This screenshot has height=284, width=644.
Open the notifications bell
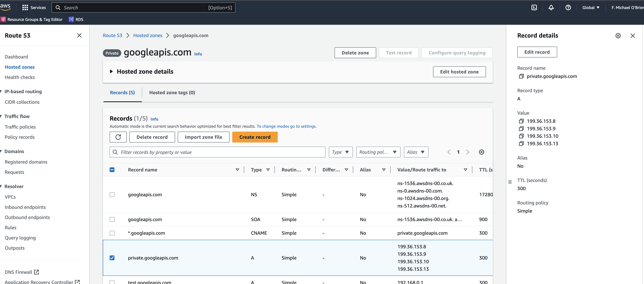(x=551, y=7)
